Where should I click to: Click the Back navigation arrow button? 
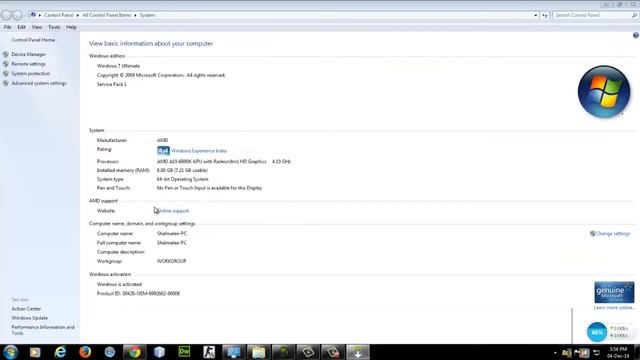(x=6, y=16)
